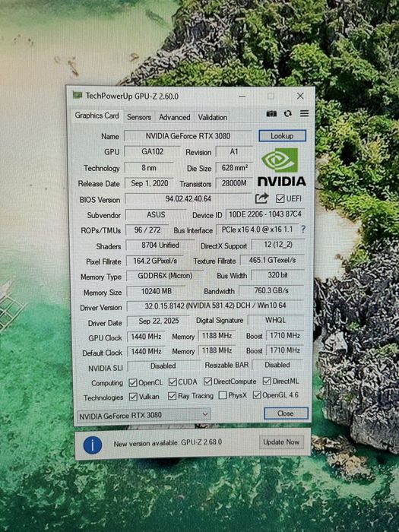Switch to the Validation tab

pyautogui.click(x=213, y=117)
